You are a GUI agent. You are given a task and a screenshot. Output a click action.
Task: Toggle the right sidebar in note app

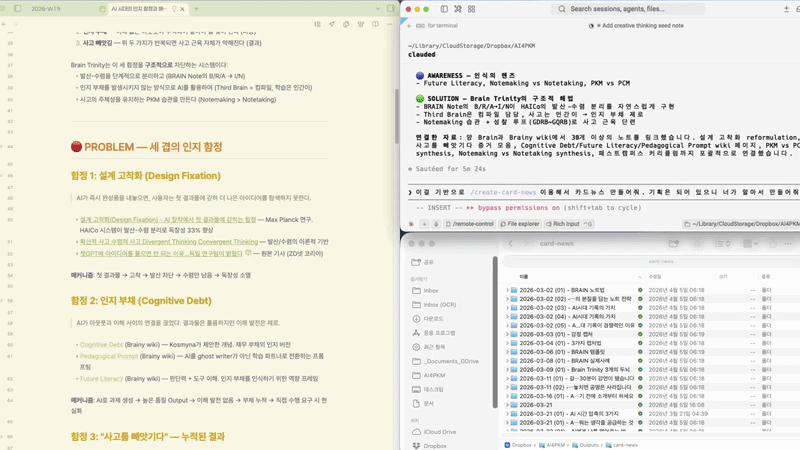click(x=391, y=9)
